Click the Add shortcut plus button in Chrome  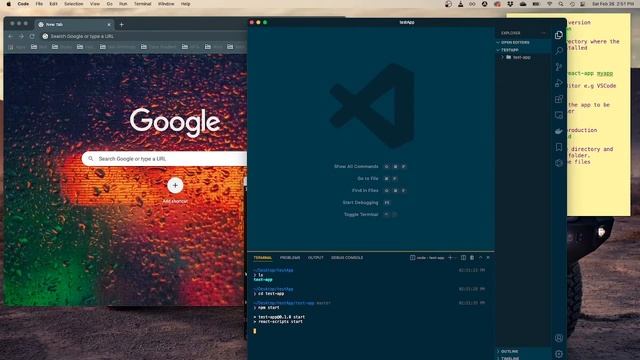175,185
